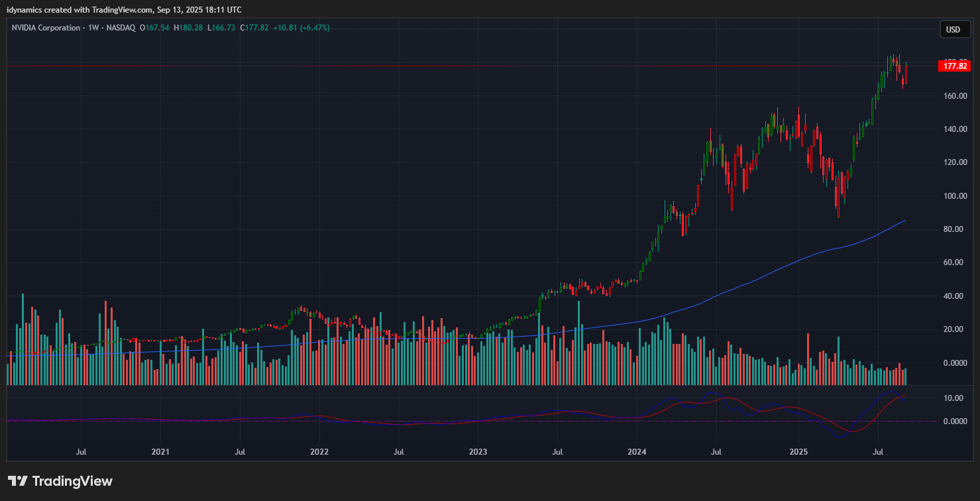The height and width of the screenshot is (501, 980).
Task: Click the 40.00 price scale label
Action: tap(955, 296)
